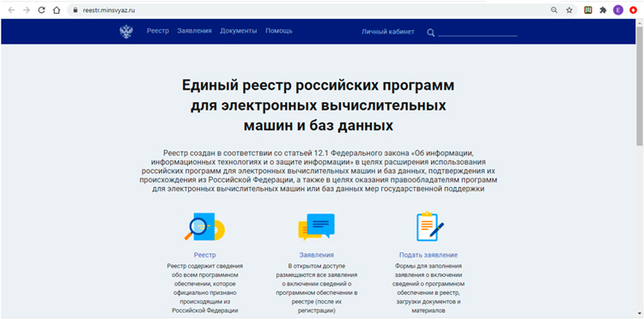The image size is (644, 319).
Task: Click the browser back arrow
Action: point(11,10)
